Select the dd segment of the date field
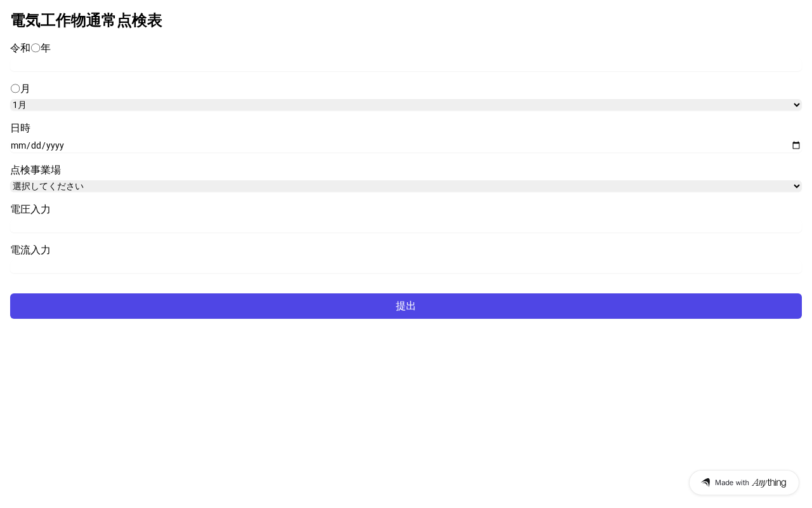 tap(35, 145)
